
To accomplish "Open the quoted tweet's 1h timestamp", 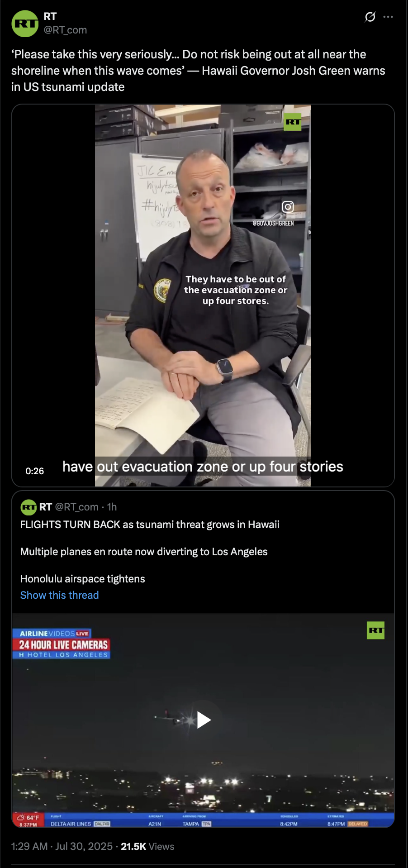I will point(112,507).
